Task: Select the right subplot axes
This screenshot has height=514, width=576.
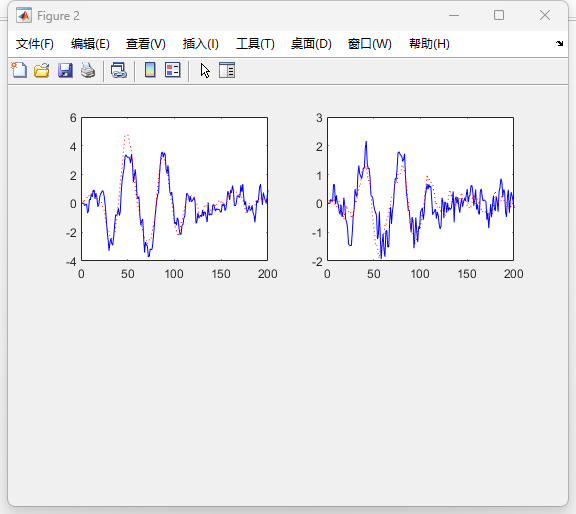Action: click(421, 189)
